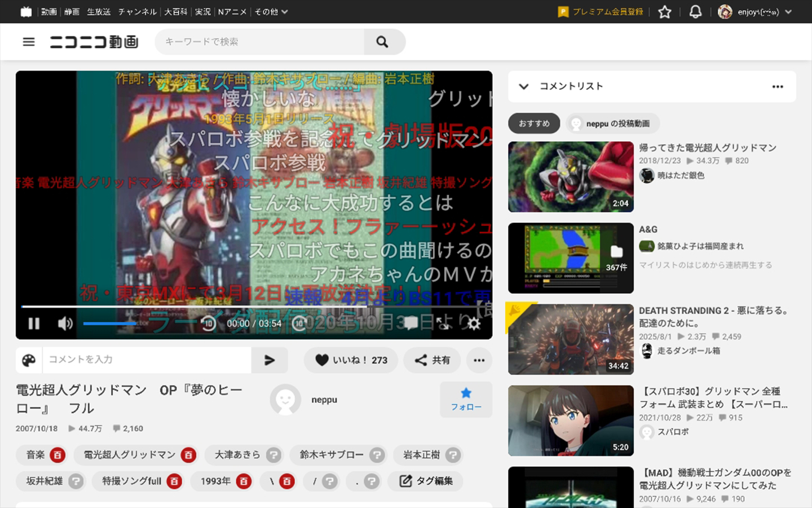Image resolution: width=812 pixels, height=508 pixels.
Task: Open neppu uploader profile name
Action: pos(324,400)
